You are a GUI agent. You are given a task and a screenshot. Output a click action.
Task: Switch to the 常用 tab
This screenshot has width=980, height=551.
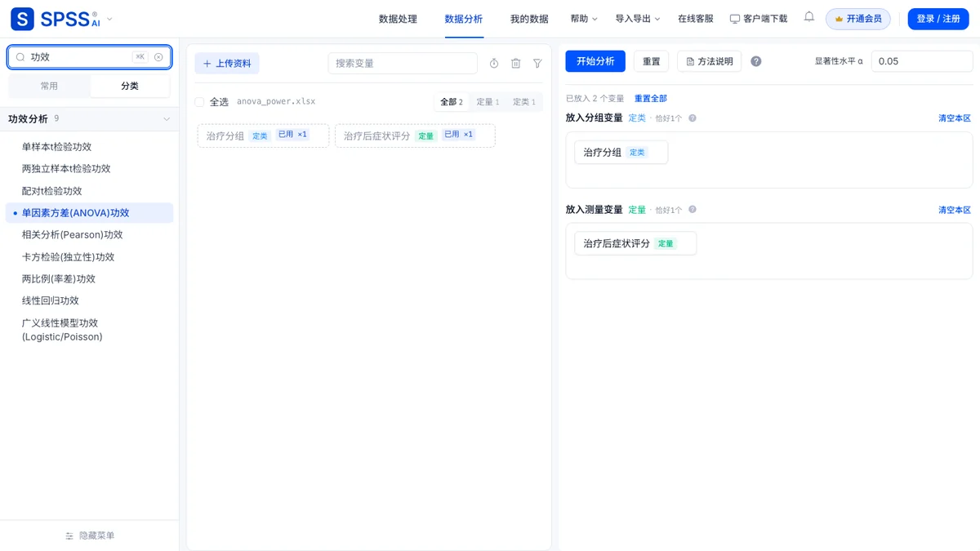tap(49, 86)
